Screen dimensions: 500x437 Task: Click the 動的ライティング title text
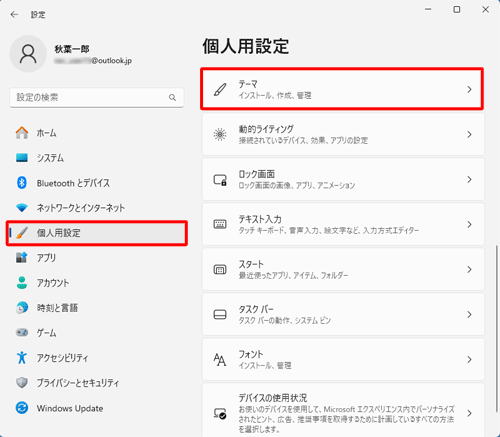(x=266, y=129)
